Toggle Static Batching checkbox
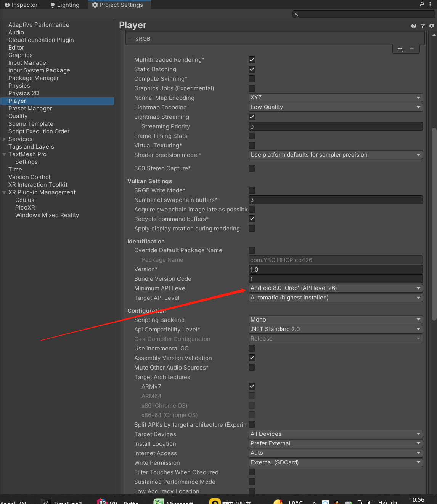437x504 pixels. 252,69
